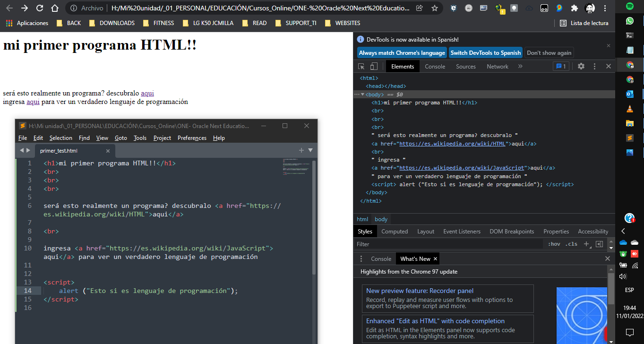The height and width of the screenshot is (344, 644).
Task: Add a new style rule plus icon
Action: pyautogui.click(x=586, y=244)
